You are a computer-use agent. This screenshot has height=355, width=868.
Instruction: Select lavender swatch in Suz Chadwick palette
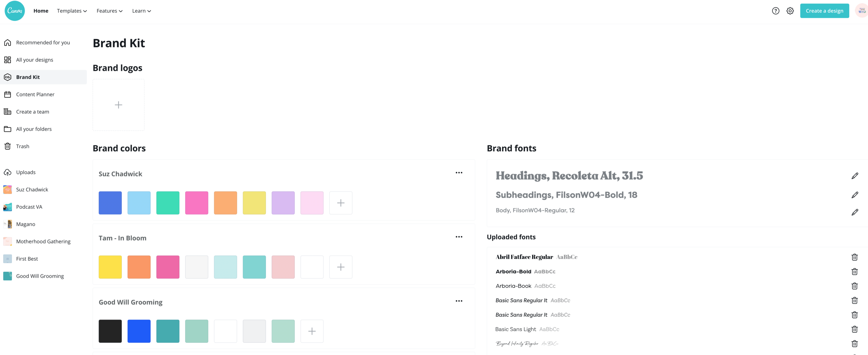[283, 203]
